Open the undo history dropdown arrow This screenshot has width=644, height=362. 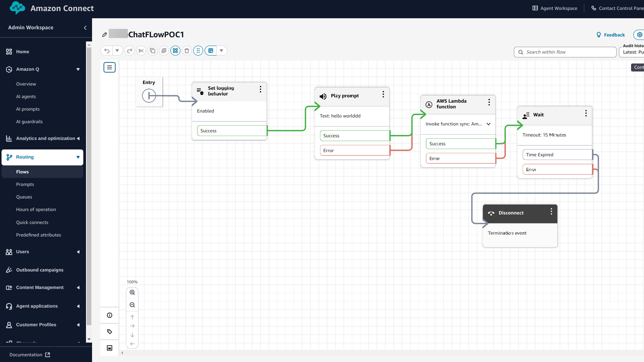(117, 51)
